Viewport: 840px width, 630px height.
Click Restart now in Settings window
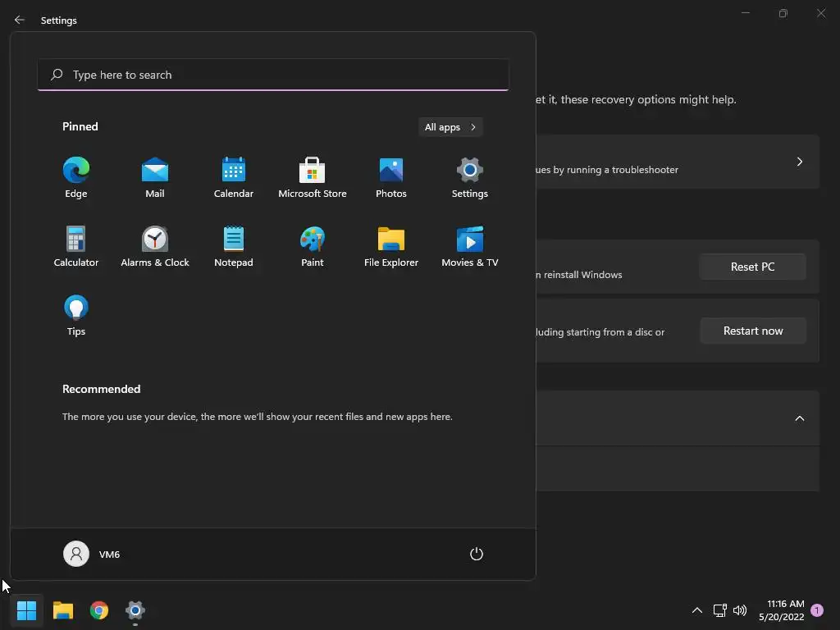(753, 331)
